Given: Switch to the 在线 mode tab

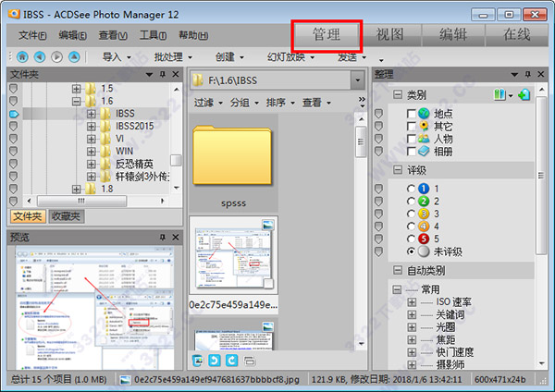Looking at the screenshot, I should (517, 35).
